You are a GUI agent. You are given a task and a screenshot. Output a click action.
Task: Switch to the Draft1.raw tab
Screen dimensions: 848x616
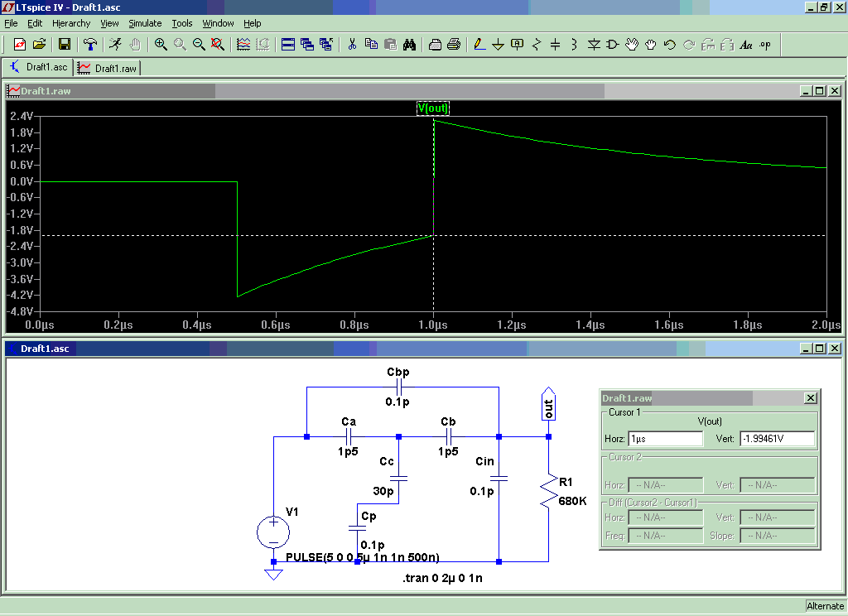tap(108, 68)
